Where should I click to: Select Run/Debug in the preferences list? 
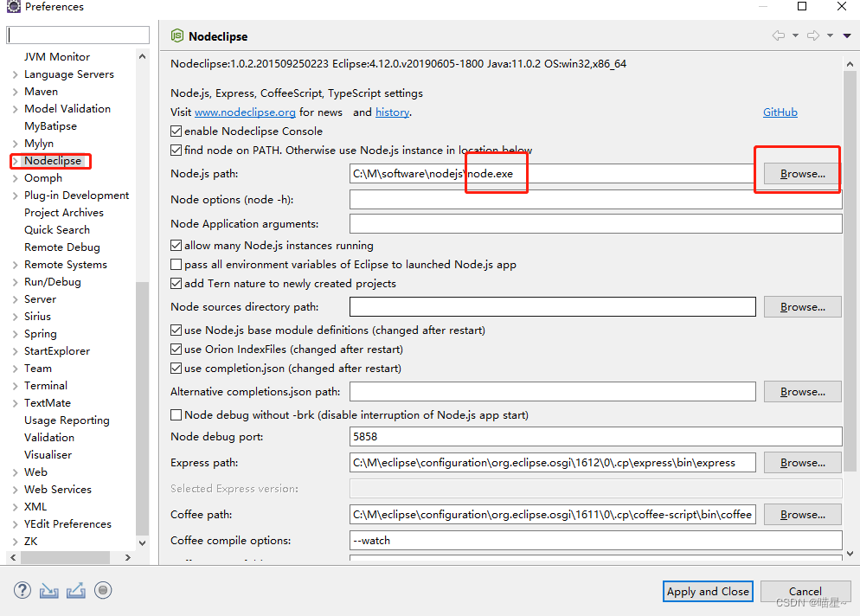pyautogui.click(x=50, y=281)
